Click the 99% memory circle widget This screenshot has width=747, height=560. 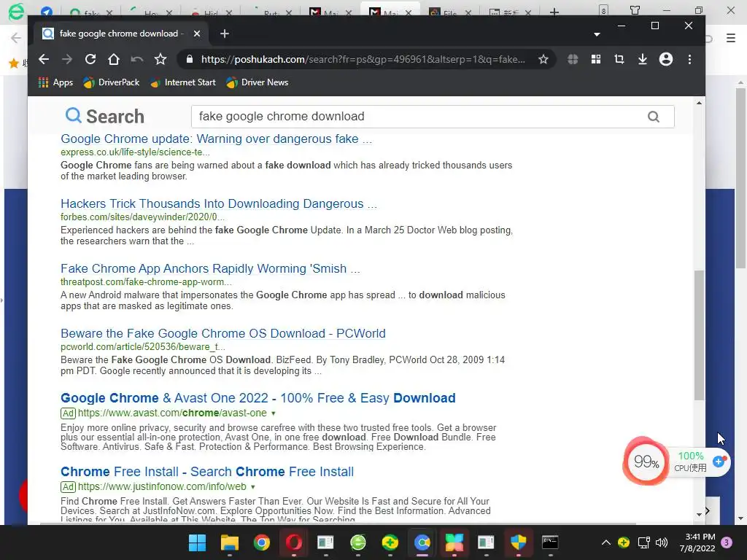(646, 461)
